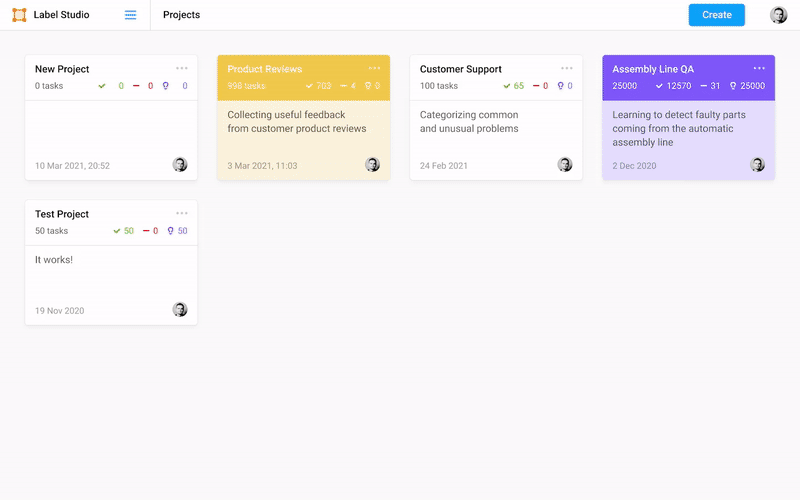Click '0 tasks' on New Project card
This screenshot has height=500, width=800.
(49, 86)
